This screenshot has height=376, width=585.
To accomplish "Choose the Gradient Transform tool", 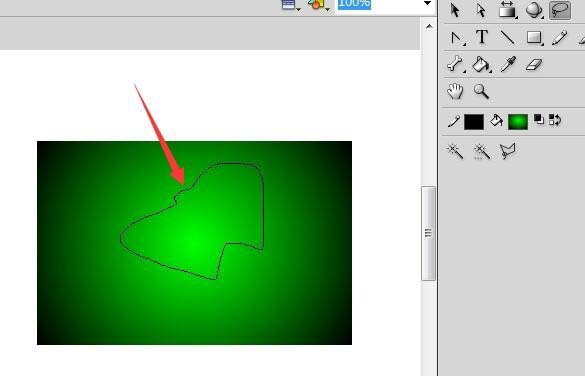I will [507, 9].
